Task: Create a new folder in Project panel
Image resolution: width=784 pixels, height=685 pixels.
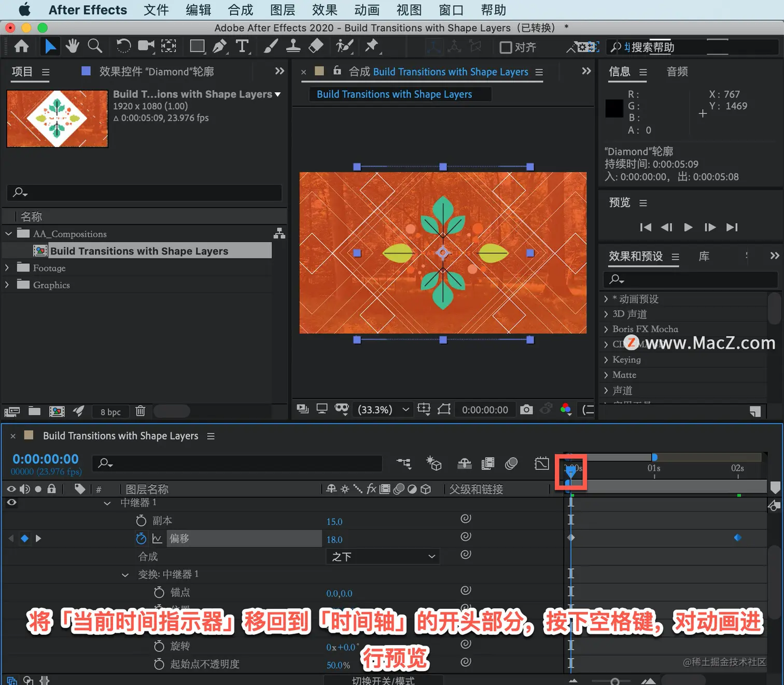Action: tap(34, 411)
